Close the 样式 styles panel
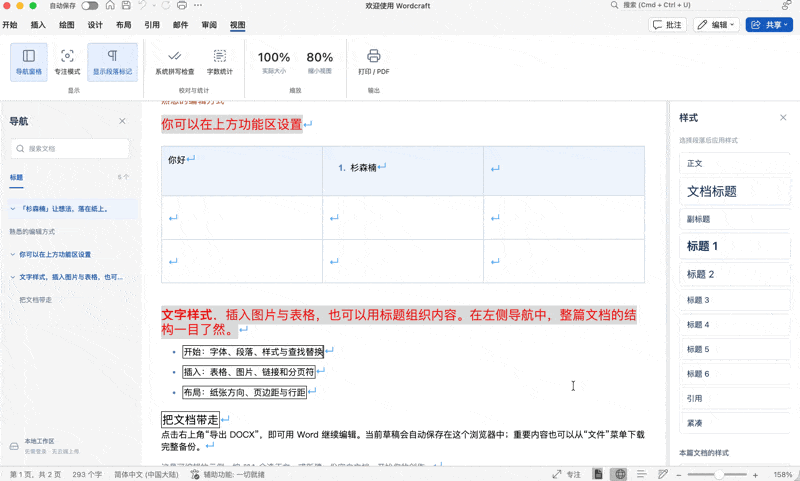Viewport: 800px width, 481px height. (783, 117)
